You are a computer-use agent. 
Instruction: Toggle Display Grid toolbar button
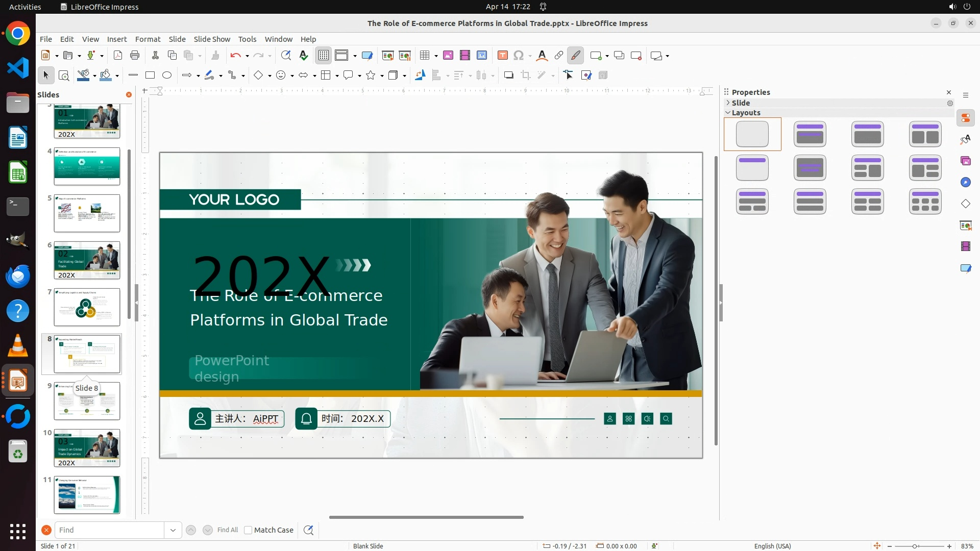[324, 56]
